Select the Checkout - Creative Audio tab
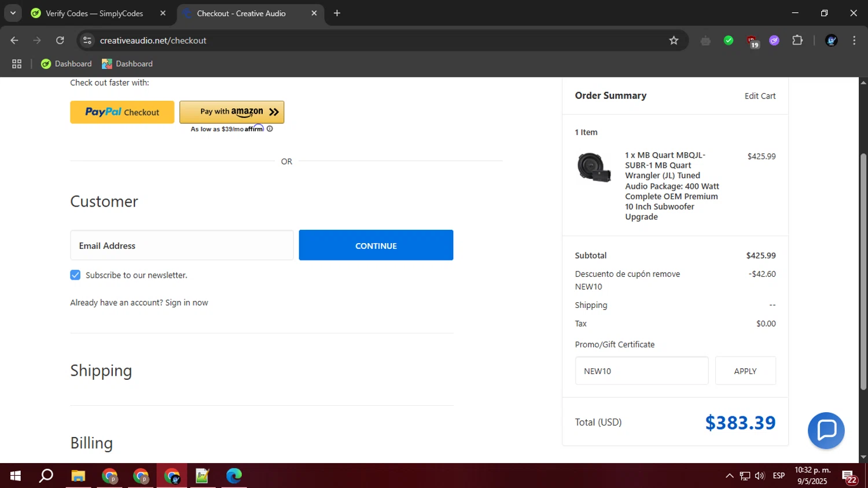868x488 pixels. pos(241,13)
